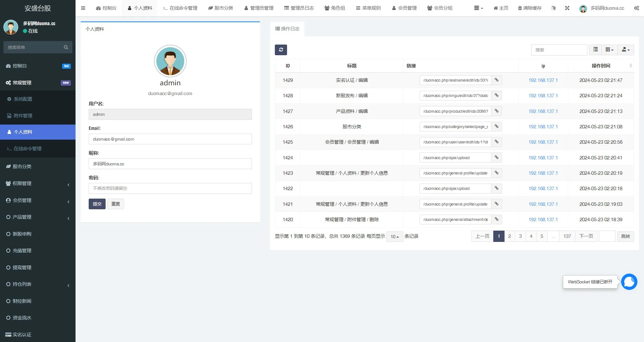Click the gear settings icon top-right
Image resolution: width=644 pixels, height=342 pixels.
point(636,8)
